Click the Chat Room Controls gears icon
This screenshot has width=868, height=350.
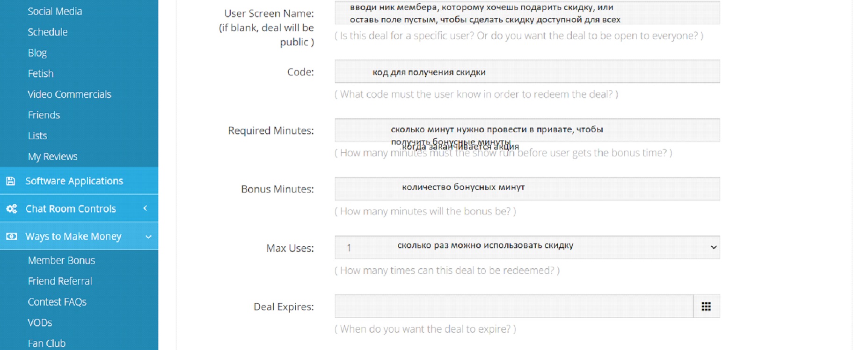(x=12, y=208)
